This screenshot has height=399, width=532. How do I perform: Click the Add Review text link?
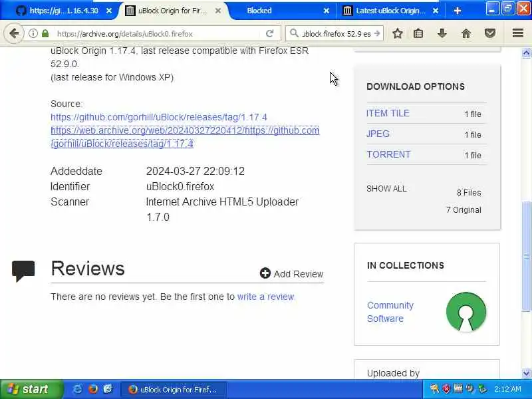[x=298, y=274]
